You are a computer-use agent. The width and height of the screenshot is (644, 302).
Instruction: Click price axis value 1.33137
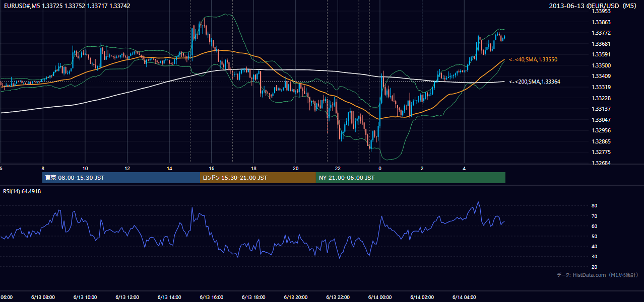[x=601, y=109]
